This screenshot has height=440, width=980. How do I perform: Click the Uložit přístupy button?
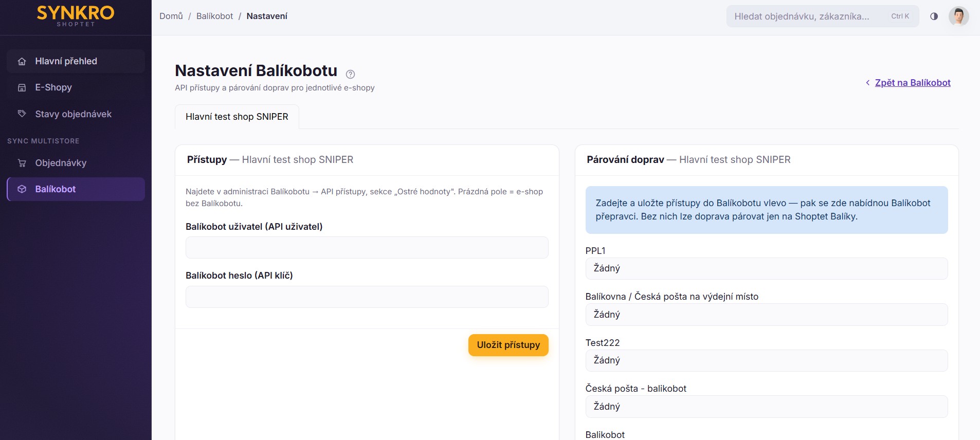[508, 345]
